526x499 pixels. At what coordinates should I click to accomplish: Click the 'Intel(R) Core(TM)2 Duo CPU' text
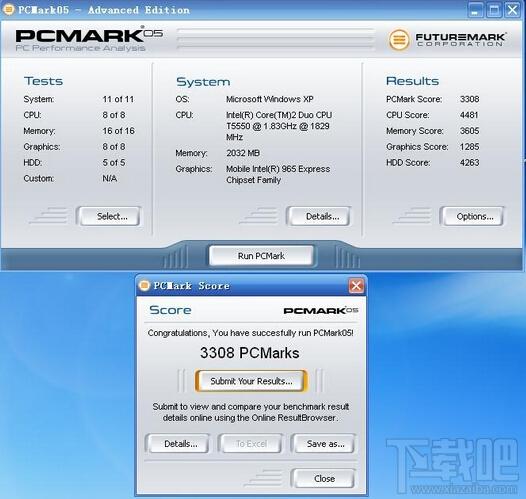tap(279, 115)
